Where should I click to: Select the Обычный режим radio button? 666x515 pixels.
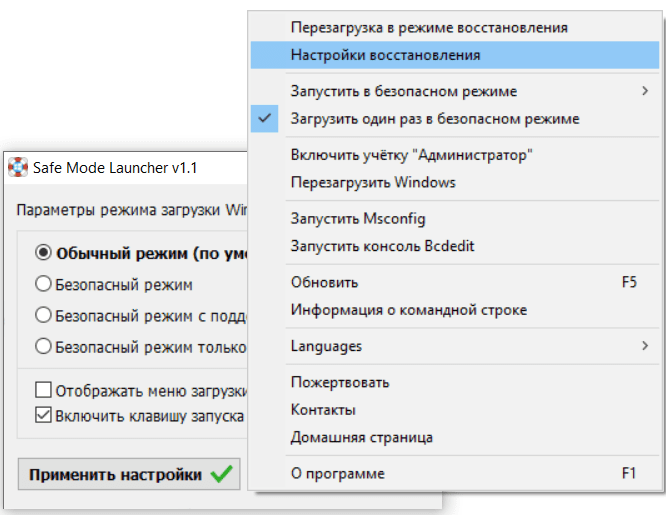43,252
